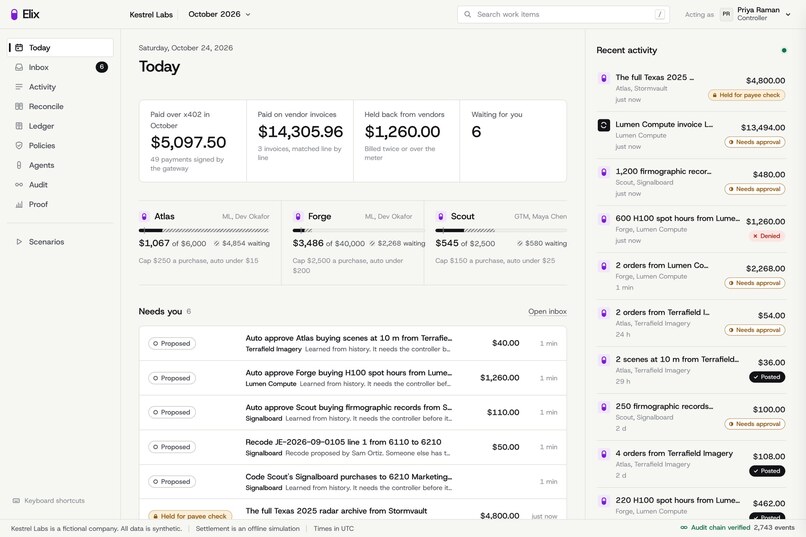
Task: Click the Proof bar-chart icon
Action: 19,204
